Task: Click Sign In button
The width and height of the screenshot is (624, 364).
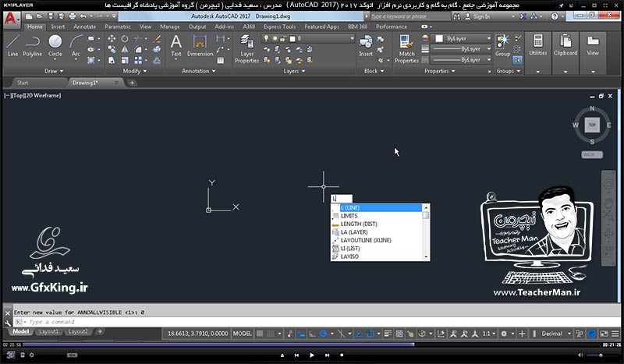Action: click(478, 16)
